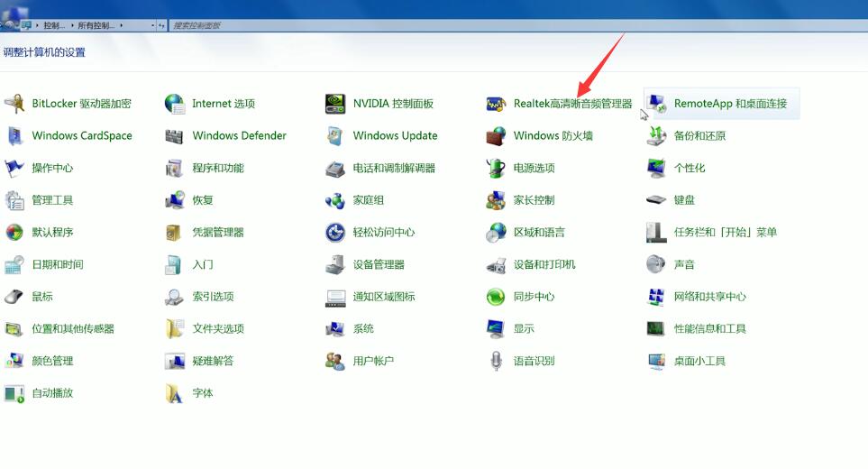Open the 鼠标 mouse icon
This screenshot has width=868, height=469.
coord(14,296)
